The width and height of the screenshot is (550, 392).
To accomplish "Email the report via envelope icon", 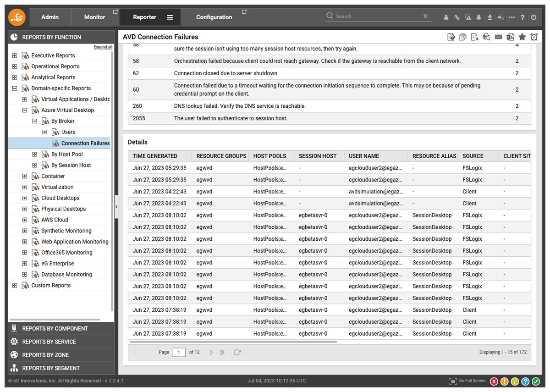I will (499, 37).
